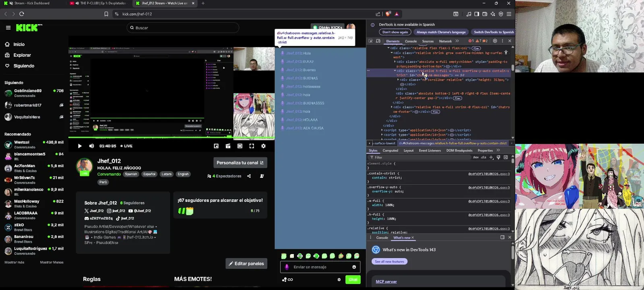Image resolution: width=644 pixels, height=290 pixels.
Task: Expand the chatroom-footer div node
Action: click(392, 107)
